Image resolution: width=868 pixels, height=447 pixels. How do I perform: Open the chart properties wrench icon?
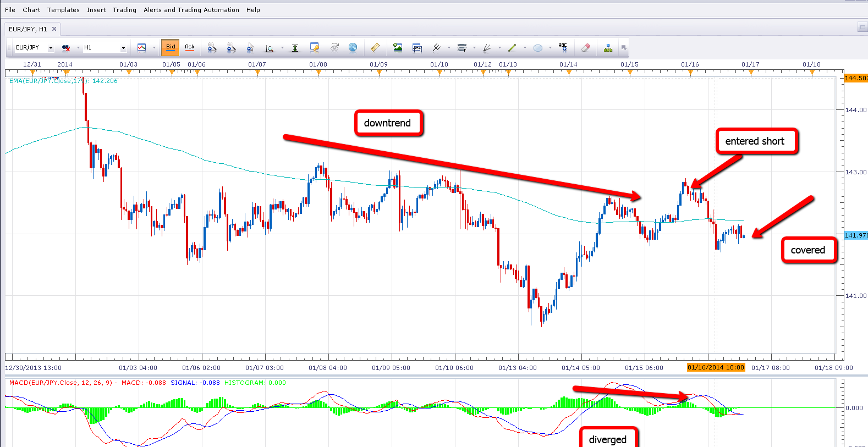pyautogui.click(x=315, y=48)
